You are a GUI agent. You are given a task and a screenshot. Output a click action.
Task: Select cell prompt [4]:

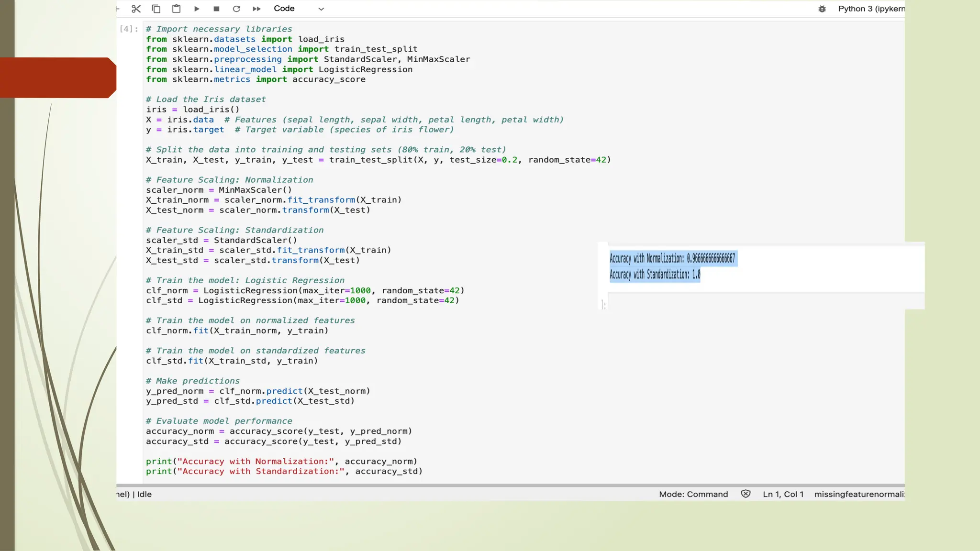pos(129,29)
